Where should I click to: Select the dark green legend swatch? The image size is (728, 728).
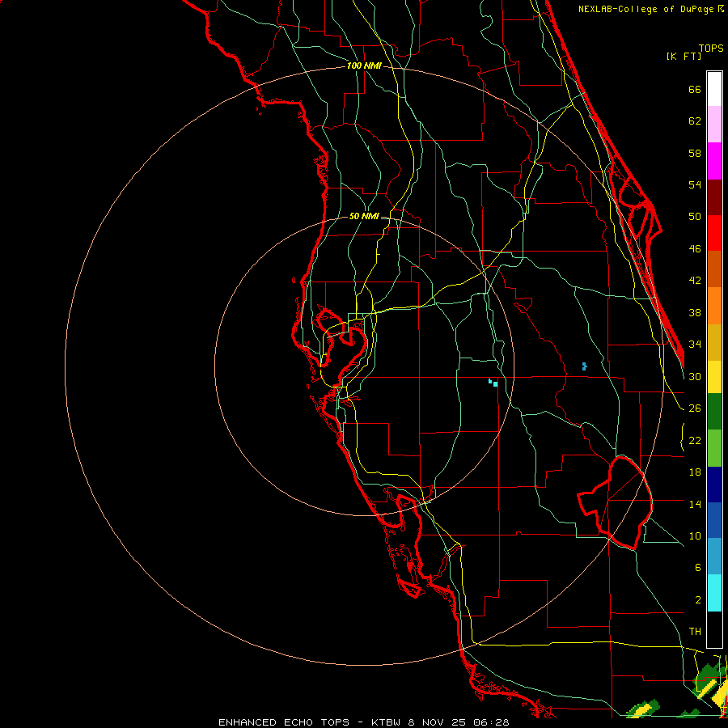714,412
